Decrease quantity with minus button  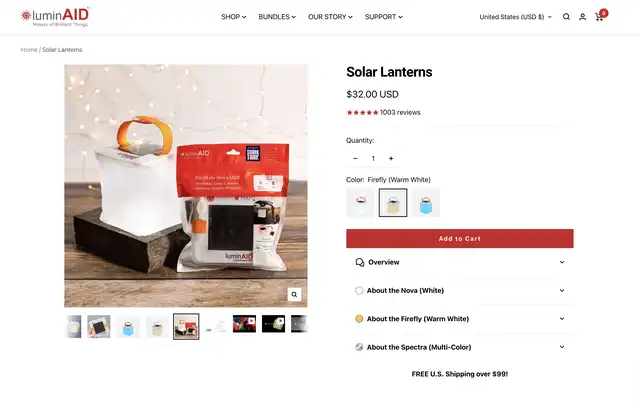tap(355, 158)
